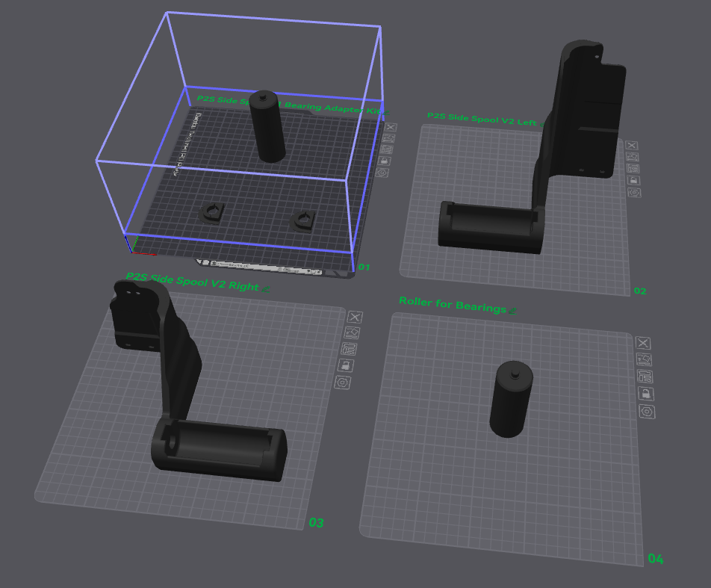Toggle the lock on plate 04
711x588 pixels.
646,394
